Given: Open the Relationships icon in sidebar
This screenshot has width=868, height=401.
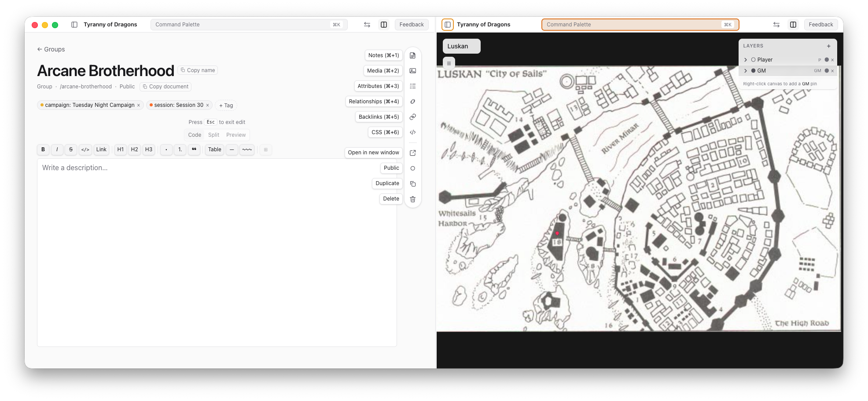Looking at the screenshot, I should (412, 102).
